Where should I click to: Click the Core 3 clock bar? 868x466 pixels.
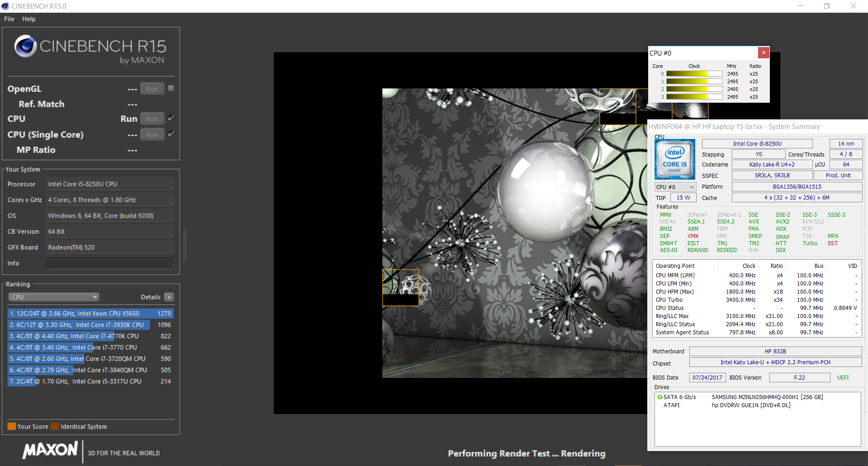(x=694, y=97)
